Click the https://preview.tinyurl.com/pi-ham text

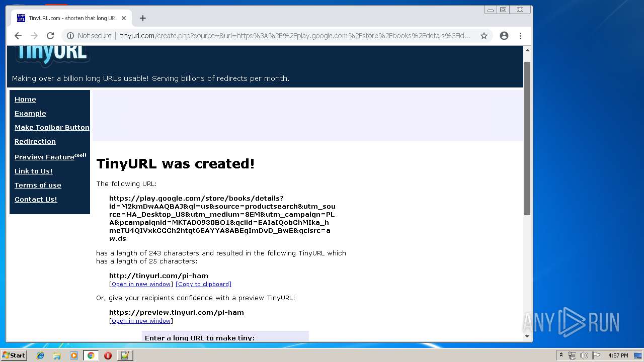[x=177, y=312]
